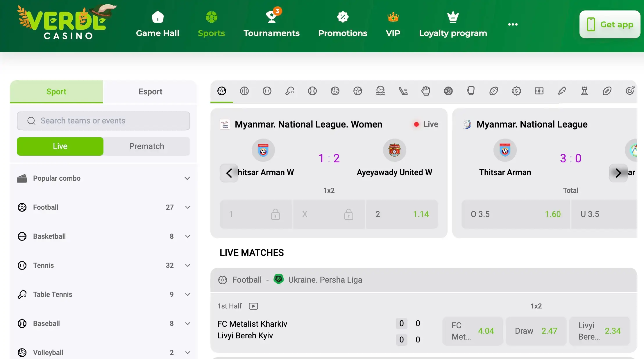Select the oval ball icon right of chess rook
Image resolution: width=644 pixels, height=359 pixels.
[607, 91]
